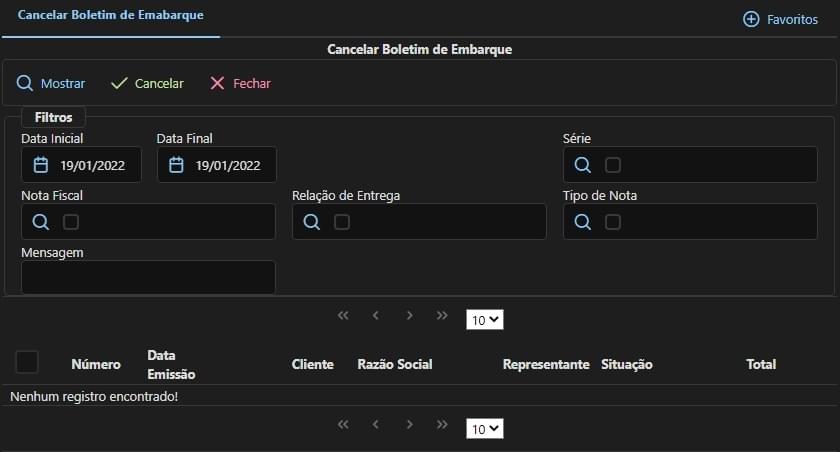Click into the Mensagem text field
Image resolution: width=840 pixels, height=452 pixels.
click(x=148, y=278)
